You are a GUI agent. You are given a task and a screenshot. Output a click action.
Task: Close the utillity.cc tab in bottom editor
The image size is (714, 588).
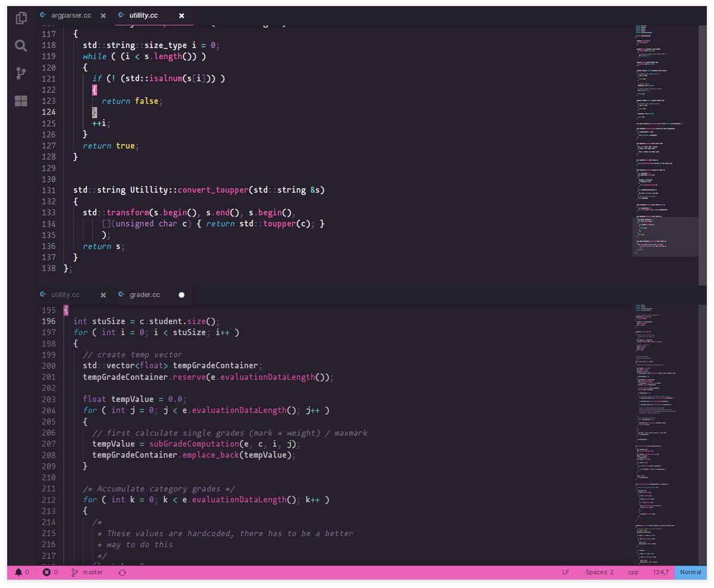click(x=104, y=295)
